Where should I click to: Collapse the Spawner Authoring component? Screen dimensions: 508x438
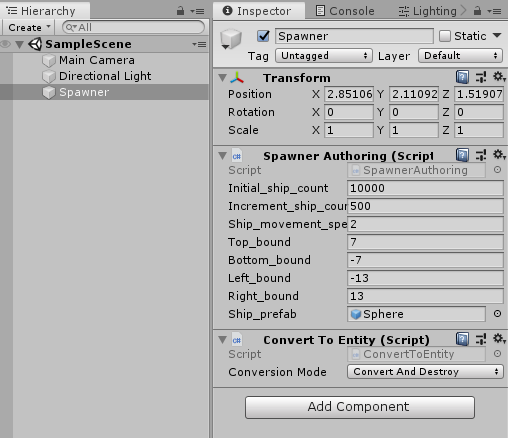point(222,156)
